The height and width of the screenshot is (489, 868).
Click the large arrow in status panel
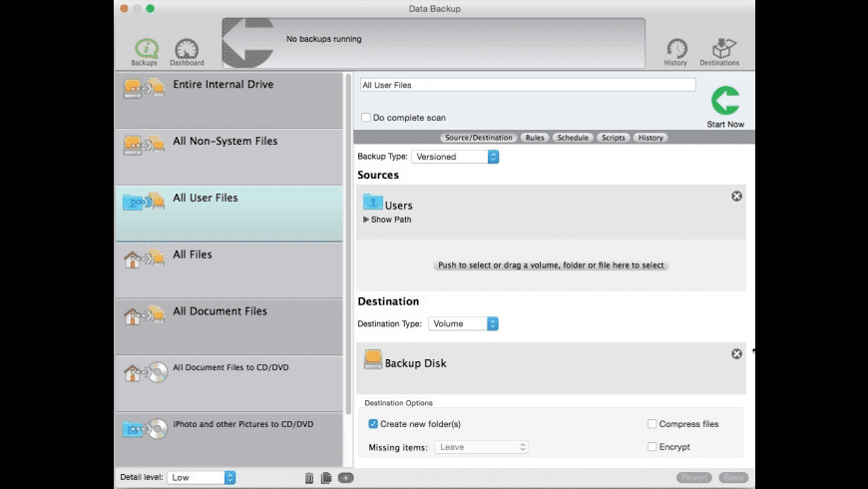tap(248, 43)
